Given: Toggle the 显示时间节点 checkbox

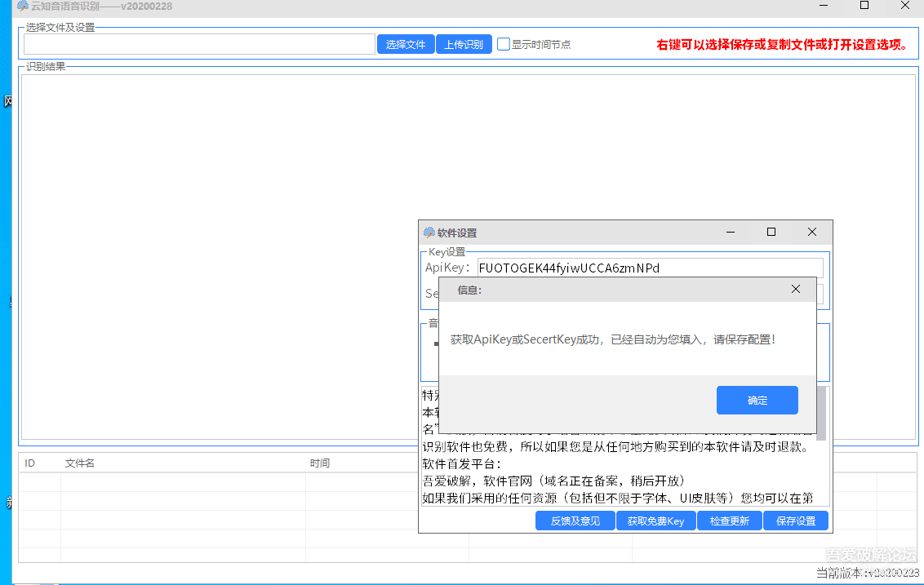Looking at the screenshot, I should [x=504, y=44].
